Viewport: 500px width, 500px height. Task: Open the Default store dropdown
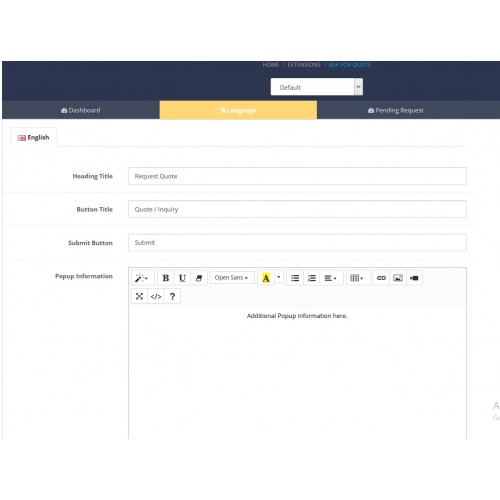(317, 87)
